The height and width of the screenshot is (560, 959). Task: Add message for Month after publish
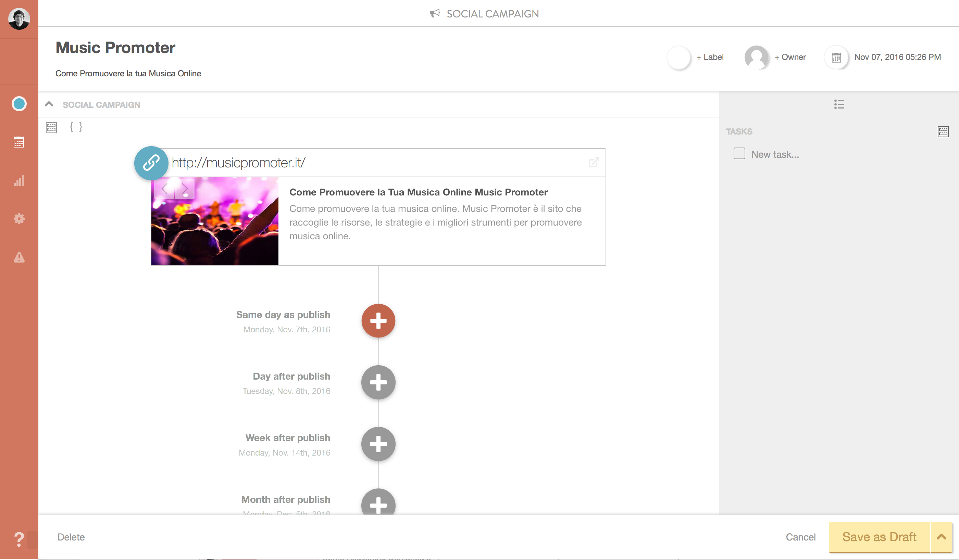[378, 502]
